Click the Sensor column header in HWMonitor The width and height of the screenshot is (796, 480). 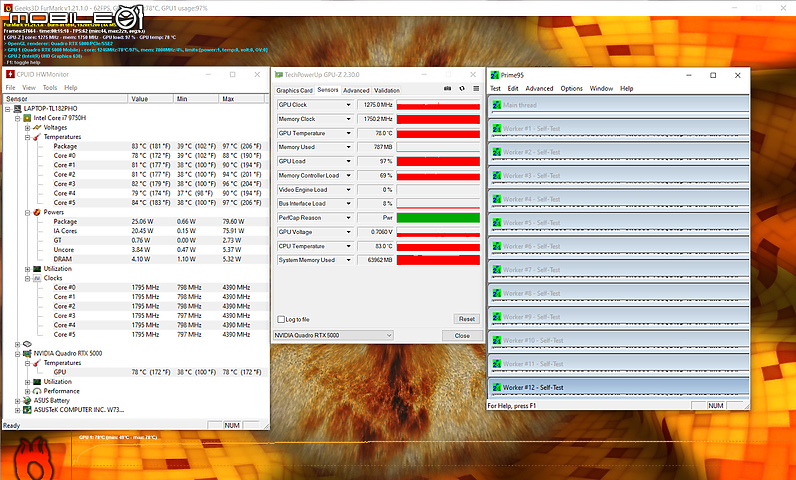(x=65, y=98)
